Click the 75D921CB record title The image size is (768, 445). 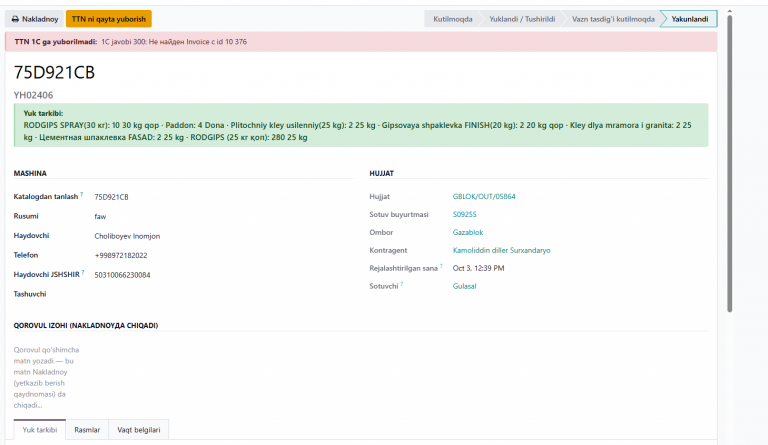(x=54, y=72)
